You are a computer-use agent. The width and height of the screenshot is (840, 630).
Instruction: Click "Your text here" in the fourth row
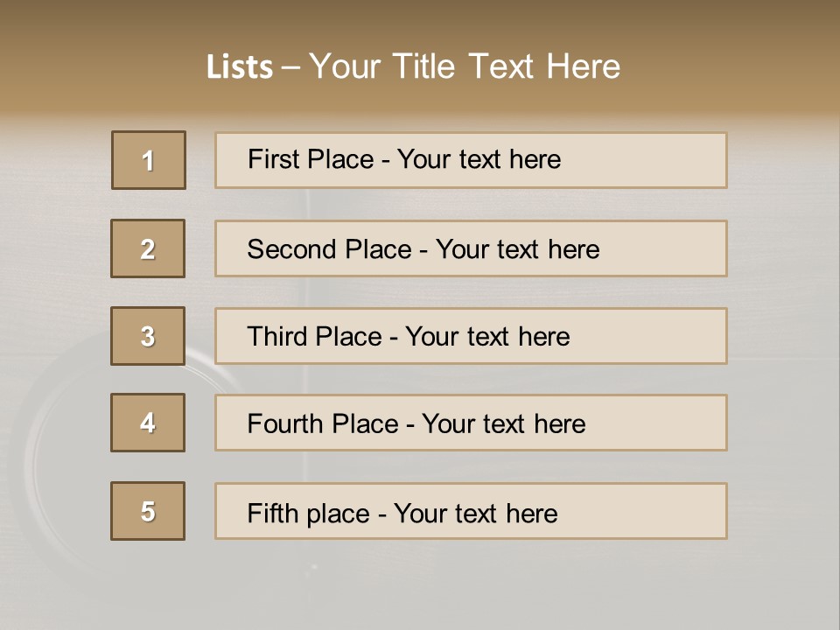pos(503,424)
